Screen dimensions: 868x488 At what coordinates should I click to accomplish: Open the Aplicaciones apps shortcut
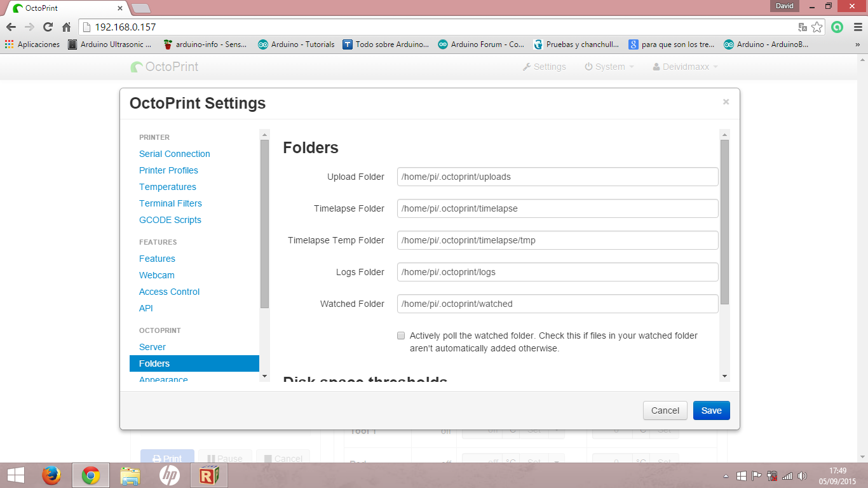click(32, 44)
